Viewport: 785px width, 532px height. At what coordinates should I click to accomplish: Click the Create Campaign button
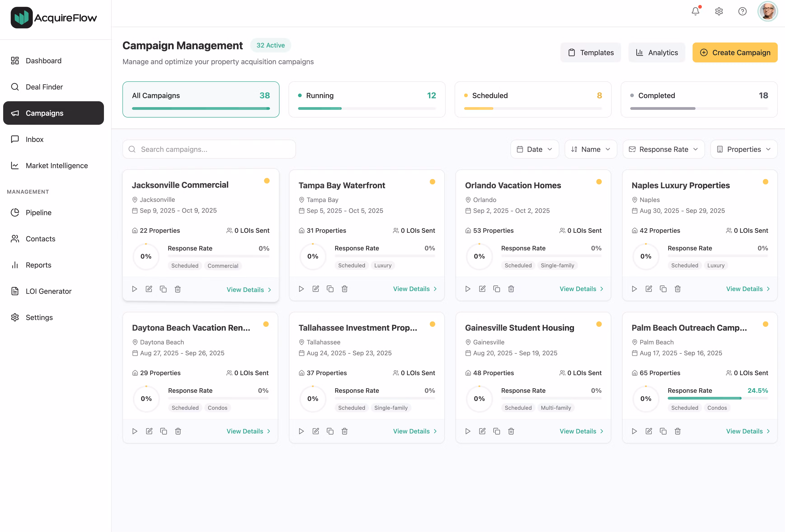click(x=735, y=52)
